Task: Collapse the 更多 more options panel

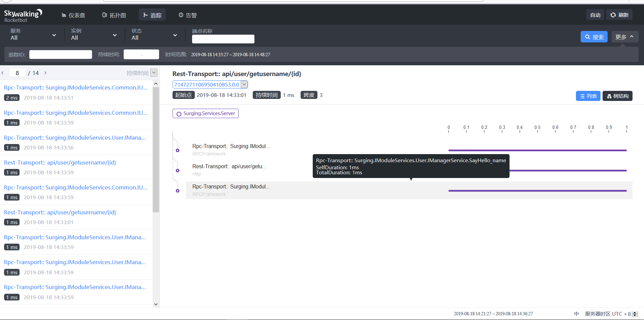Action: click(625, 37)
